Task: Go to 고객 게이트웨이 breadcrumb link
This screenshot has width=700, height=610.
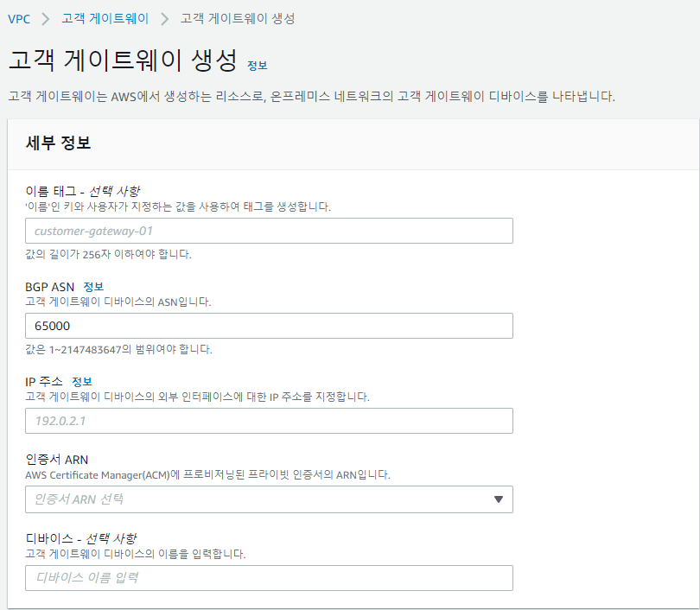Action: click(105, 19)
